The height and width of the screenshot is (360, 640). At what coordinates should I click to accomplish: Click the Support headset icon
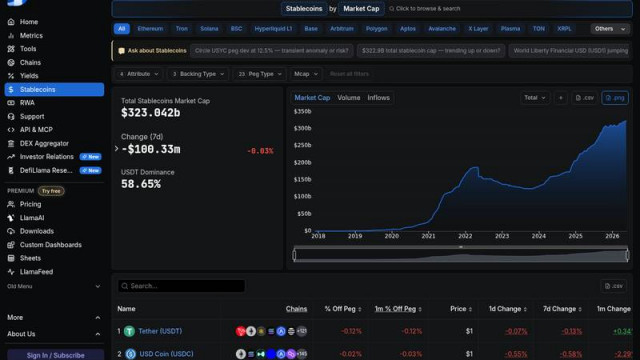tap(11, 116)
